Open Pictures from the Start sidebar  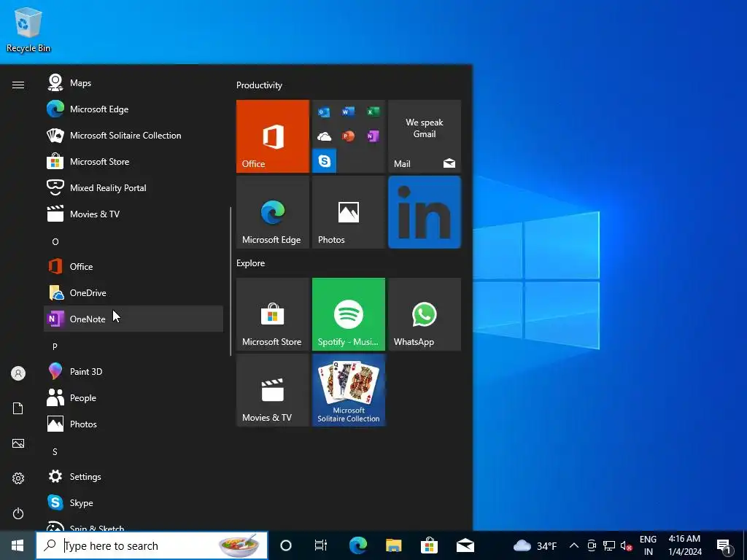tap(18, 443)
